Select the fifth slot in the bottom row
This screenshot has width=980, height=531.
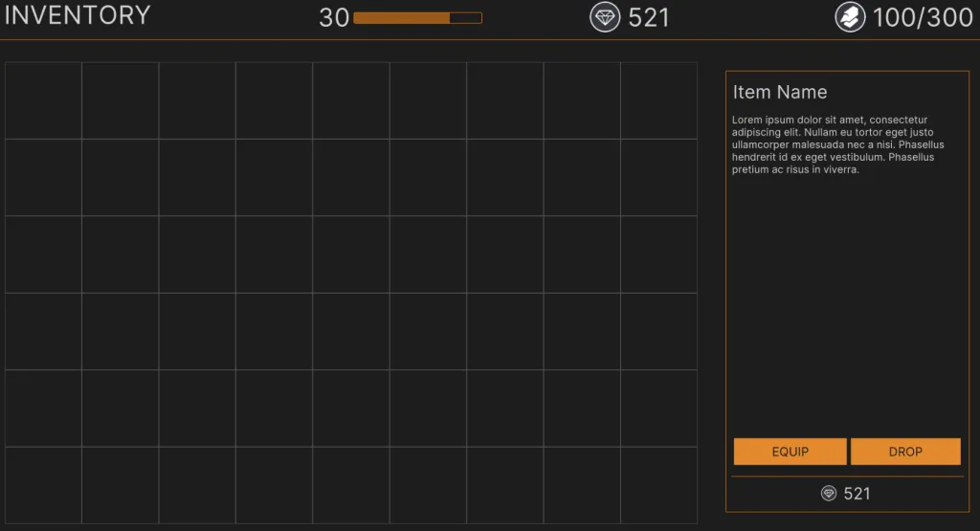(351, 485)
